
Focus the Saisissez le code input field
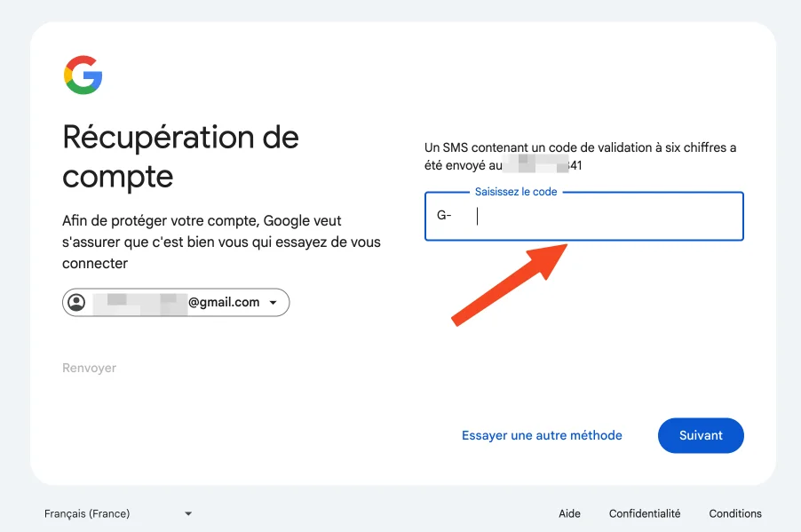pyautogui.click(x=583, y=216)
